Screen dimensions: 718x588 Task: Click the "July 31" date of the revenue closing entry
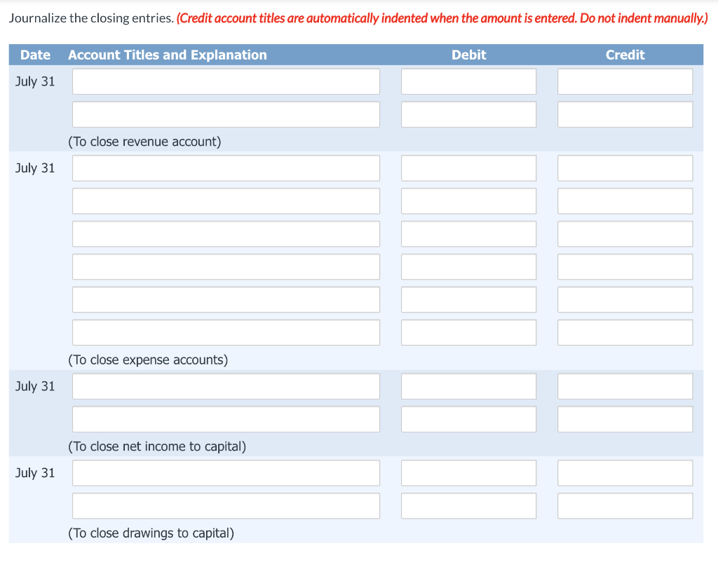(x=35, y=81)
